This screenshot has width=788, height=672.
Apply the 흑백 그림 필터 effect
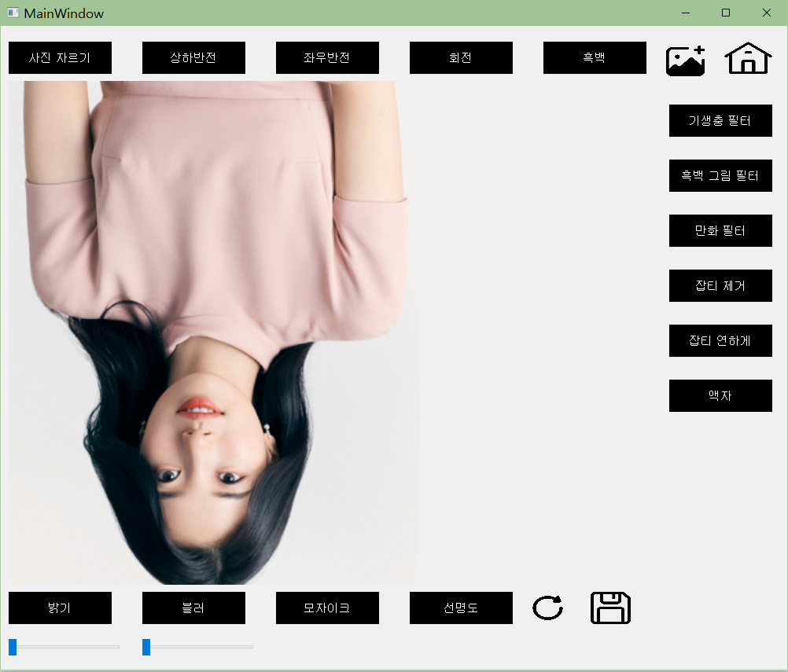(720, 175)
